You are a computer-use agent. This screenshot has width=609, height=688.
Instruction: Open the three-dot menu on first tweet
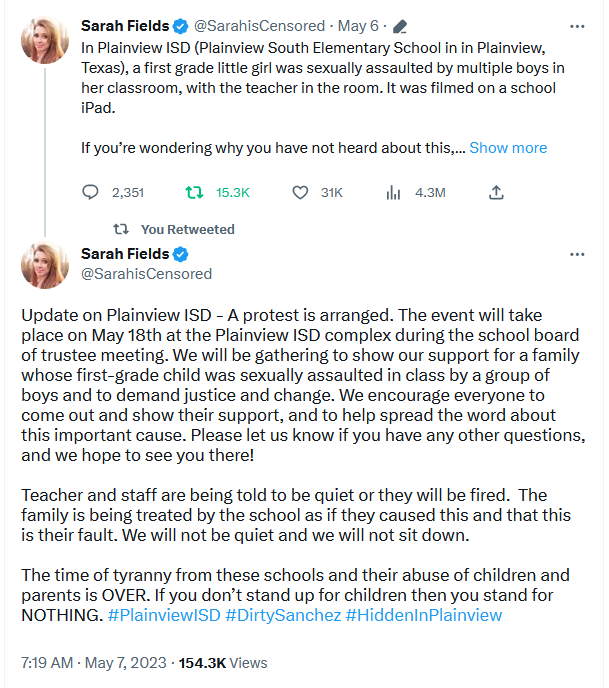tap(577, 27)
